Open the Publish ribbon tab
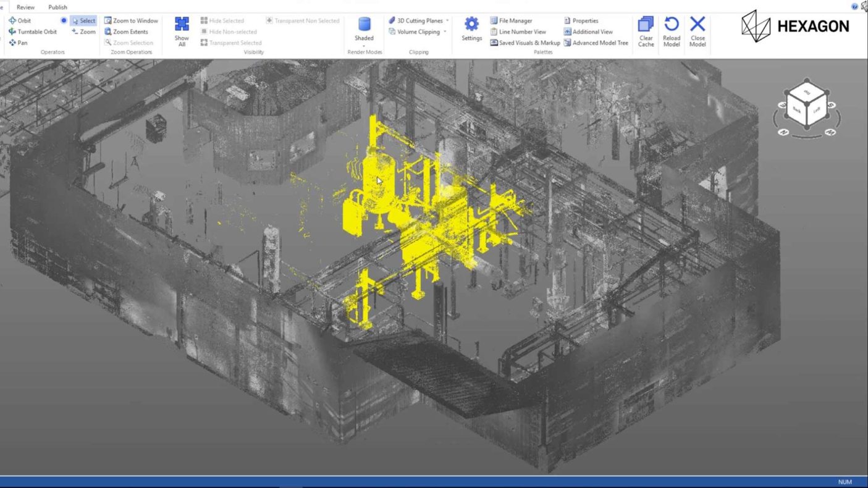 pyautogui.click(x=57, y=7)
